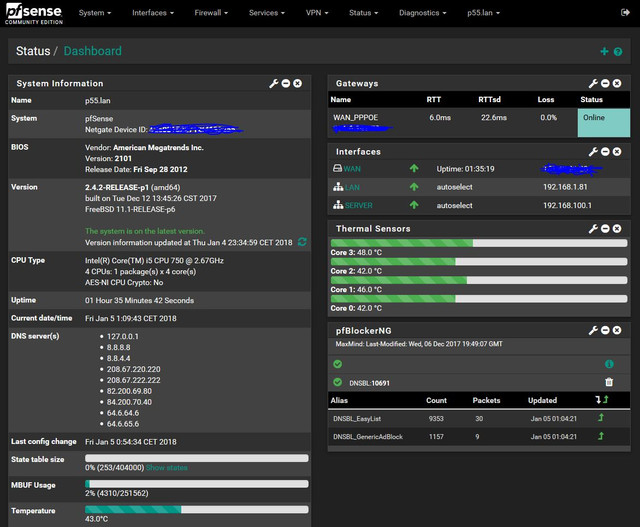Click the sort arrows in pfBlockerNG table header
This screenshot has width=640, height=527.
tap(602, 400)
